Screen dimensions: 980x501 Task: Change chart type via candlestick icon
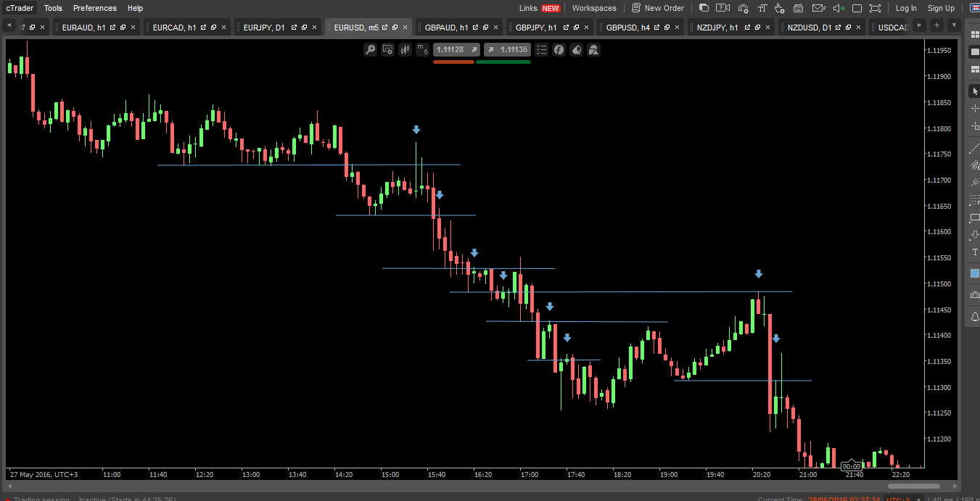click(x=405, y=50)
